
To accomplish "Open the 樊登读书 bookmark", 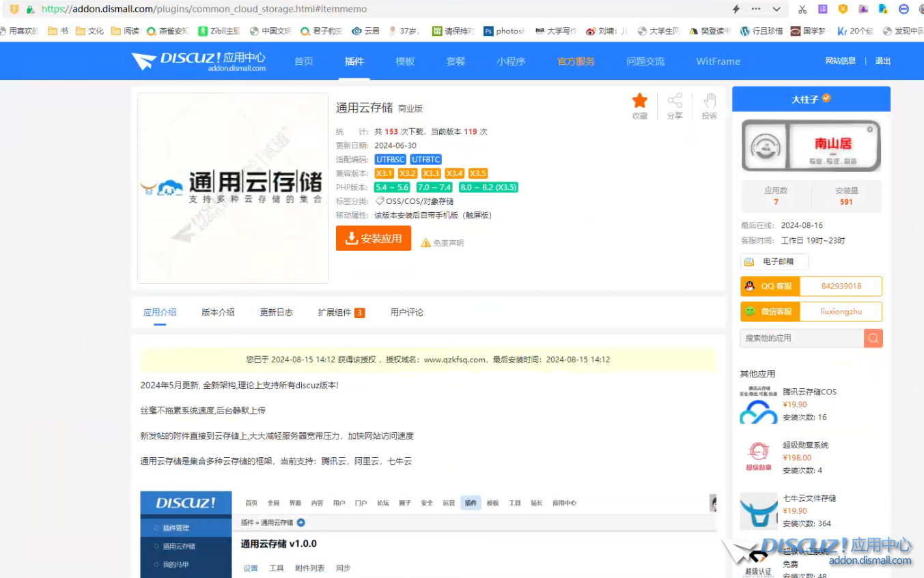I will click(710, 31).
